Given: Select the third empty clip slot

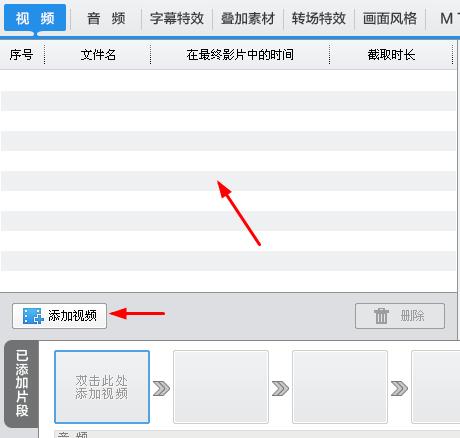Looking at the screenshot, I should [x=340, y=387].
